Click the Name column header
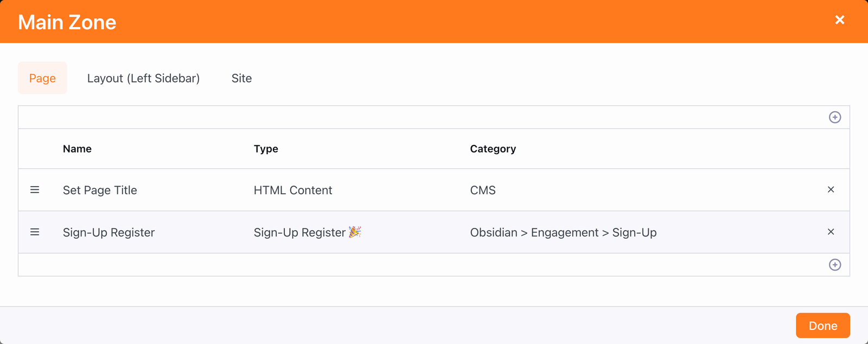Image resolution: width=868 pixels, height=344 pixels. pos(77,149)
